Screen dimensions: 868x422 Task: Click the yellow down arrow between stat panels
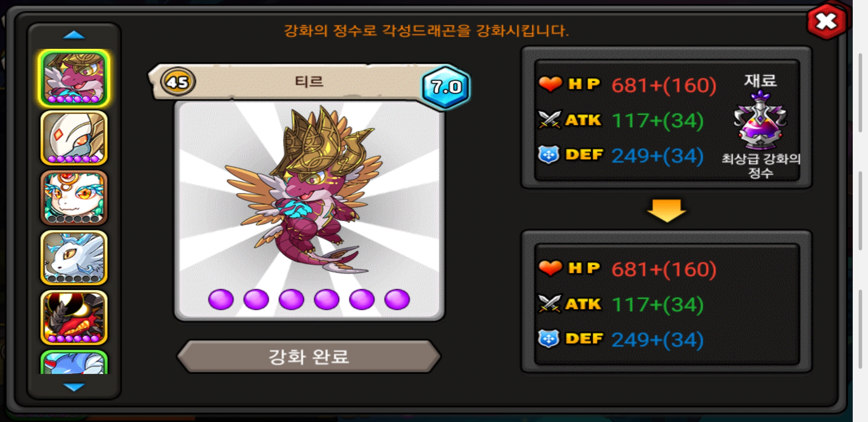pyautogui.click(x=667, y=211)
